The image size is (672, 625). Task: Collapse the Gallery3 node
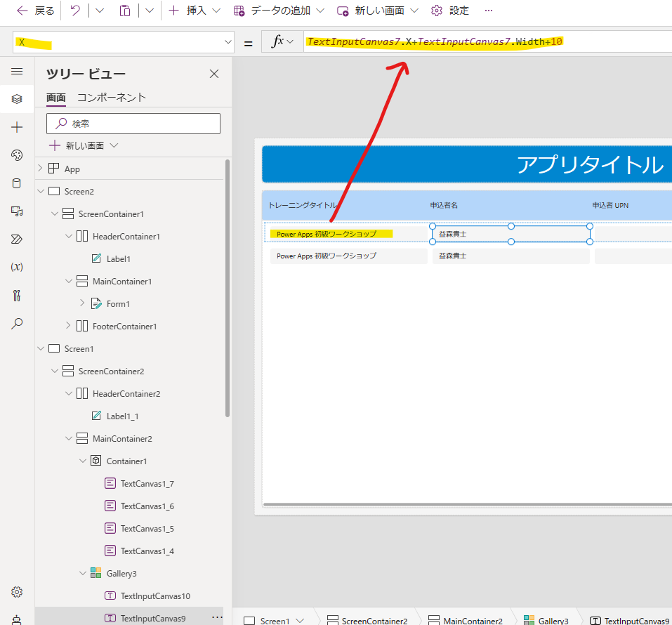tap(82, 573)
